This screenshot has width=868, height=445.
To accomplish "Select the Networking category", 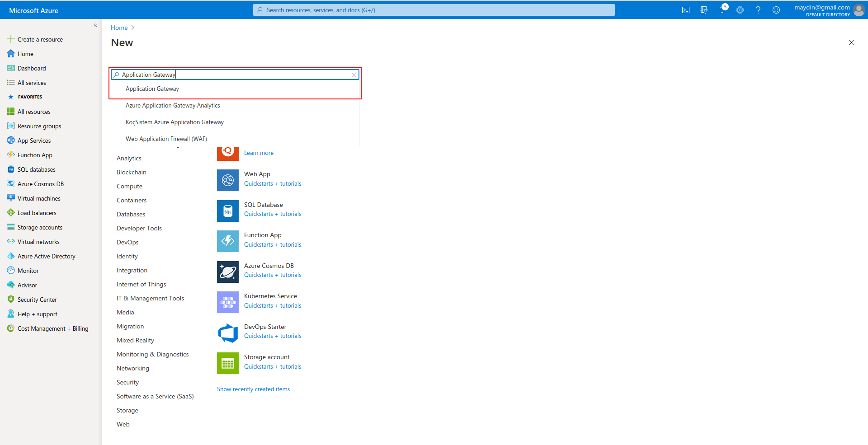I will click(133, 369).
